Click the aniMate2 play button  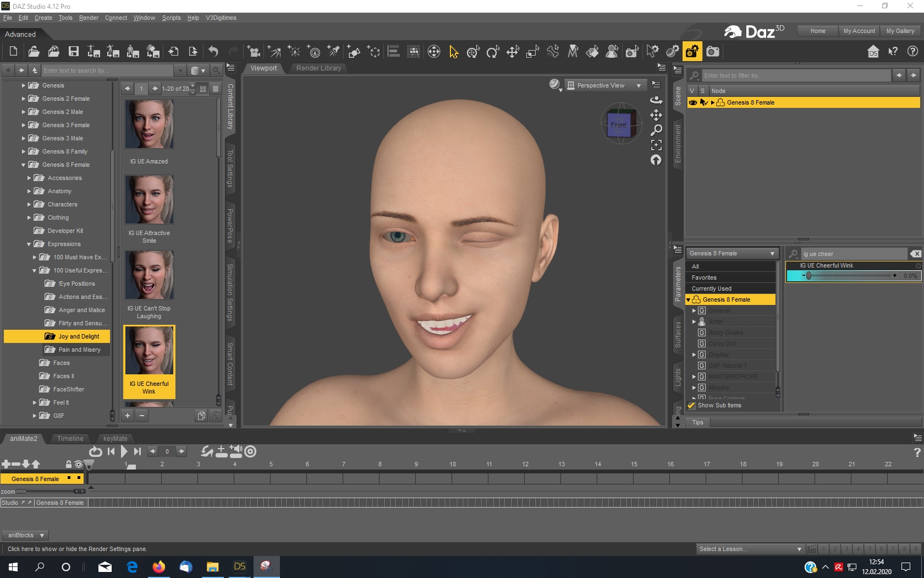point(124,451)
